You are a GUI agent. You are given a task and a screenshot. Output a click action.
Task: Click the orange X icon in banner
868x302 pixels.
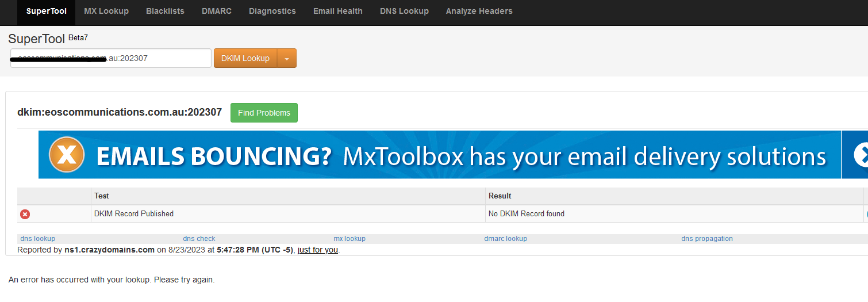[x=67, y=154]
